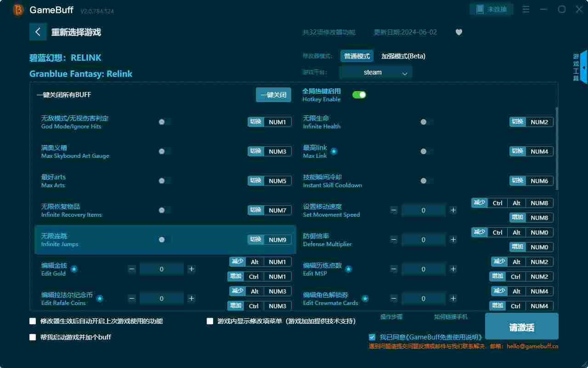Click the vertical scrollbar of cheat list
Viewport: 588px width, 368px height.
[x=557, y=148]
